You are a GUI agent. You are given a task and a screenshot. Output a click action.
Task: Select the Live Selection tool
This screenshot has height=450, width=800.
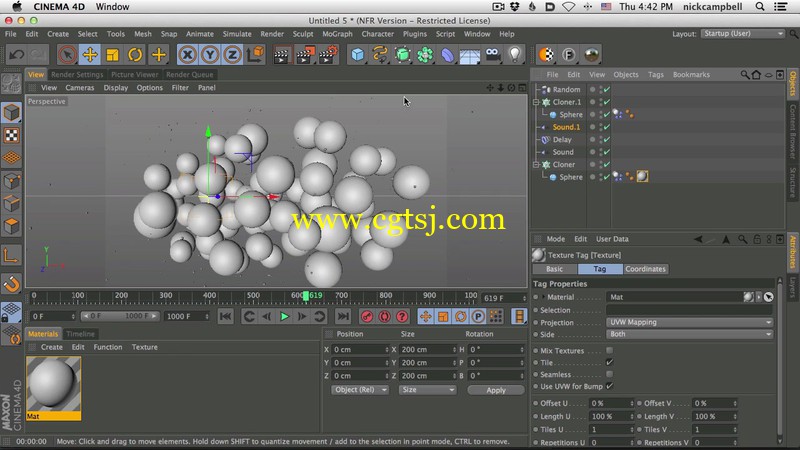point(67,55)
